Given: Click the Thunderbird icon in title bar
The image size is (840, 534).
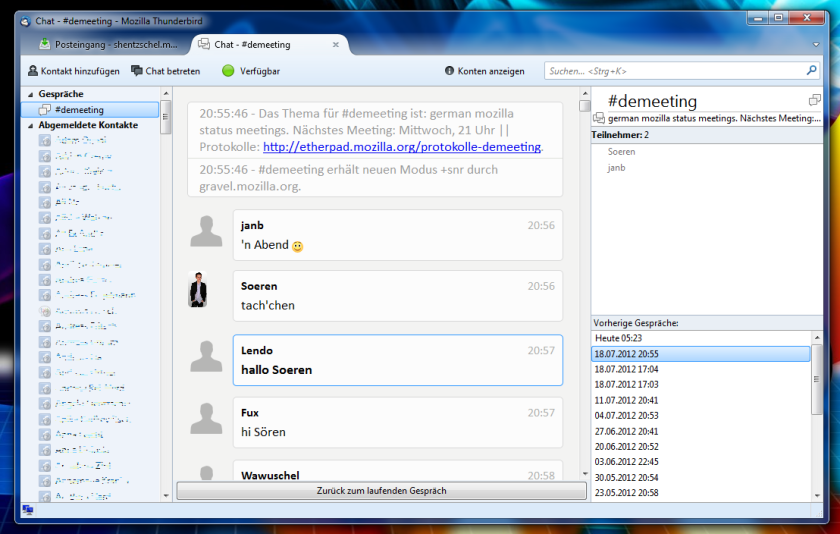Looking at the screenshot, I should click(x=25, y=21).
